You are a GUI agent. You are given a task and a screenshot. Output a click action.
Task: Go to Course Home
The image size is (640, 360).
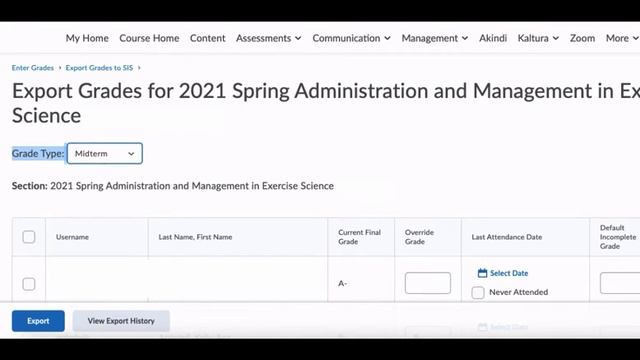point(149,38)
